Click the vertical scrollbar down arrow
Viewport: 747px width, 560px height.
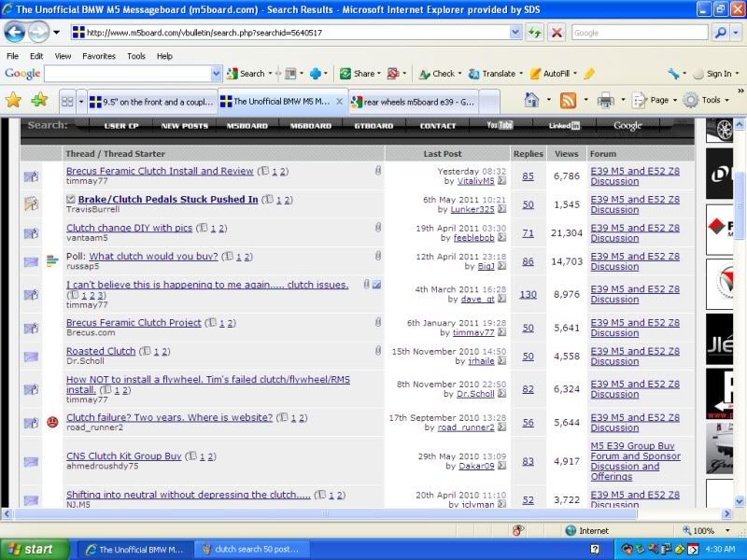739,501
